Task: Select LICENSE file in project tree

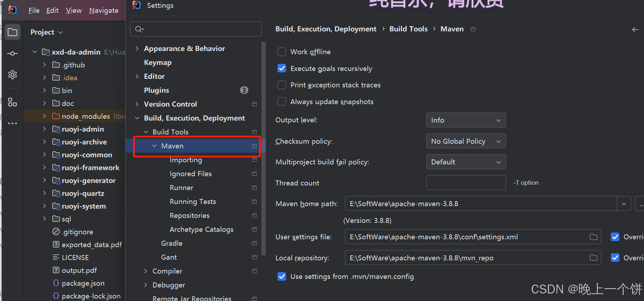Action: click(x=75, y=257)
